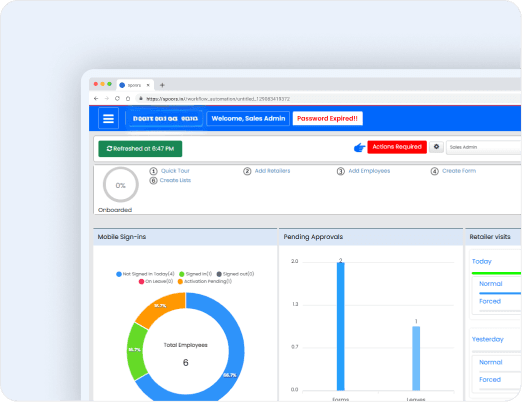Click the browser home icon
Screen dimensions: 522x402
128,99
